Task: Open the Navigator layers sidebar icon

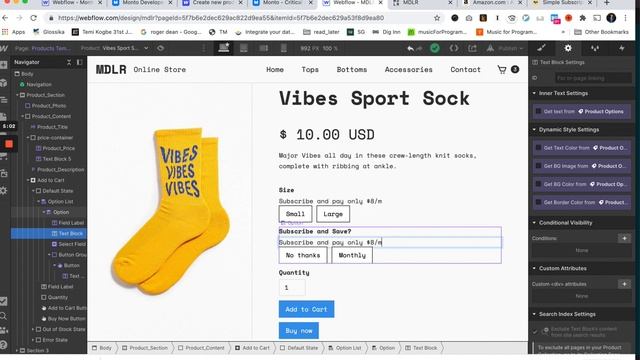Action: [x=4, y=100]
